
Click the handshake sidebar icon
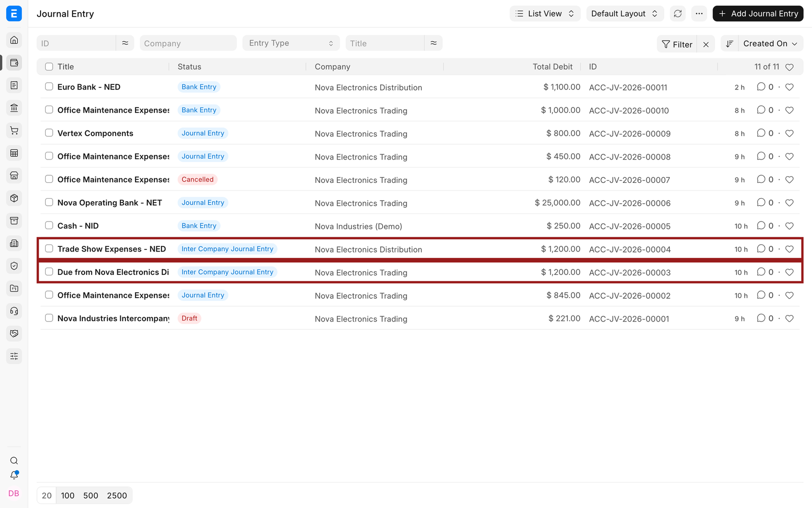click(14, 333)
